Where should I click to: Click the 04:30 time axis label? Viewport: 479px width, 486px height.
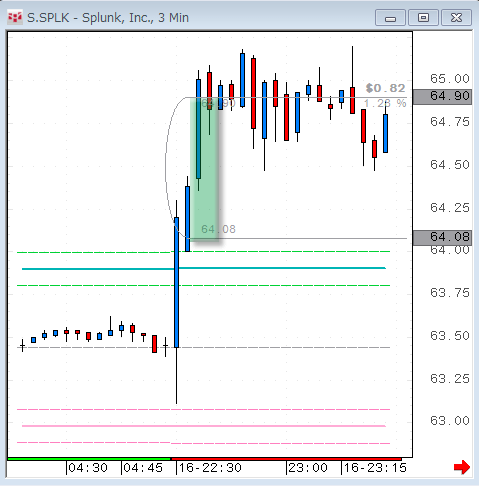tap(88, 468)
